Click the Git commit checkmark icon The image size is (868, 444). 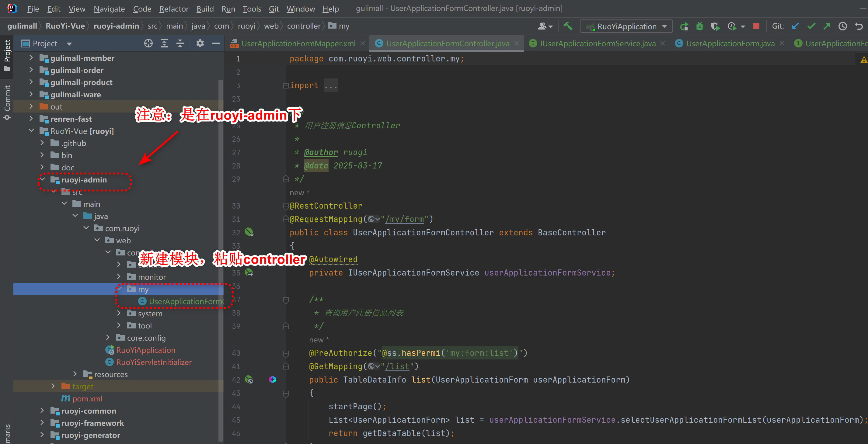811,26
